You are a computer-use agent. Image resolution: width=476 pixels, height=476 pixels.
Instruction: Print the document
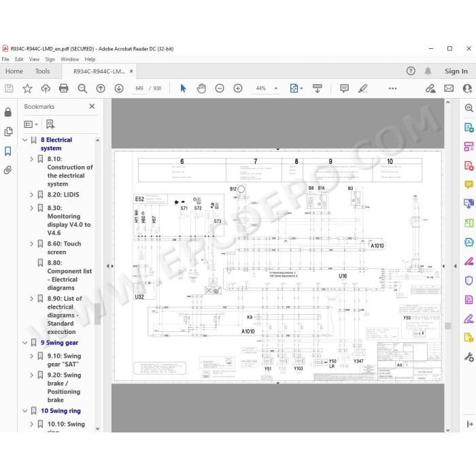(63, 88)
